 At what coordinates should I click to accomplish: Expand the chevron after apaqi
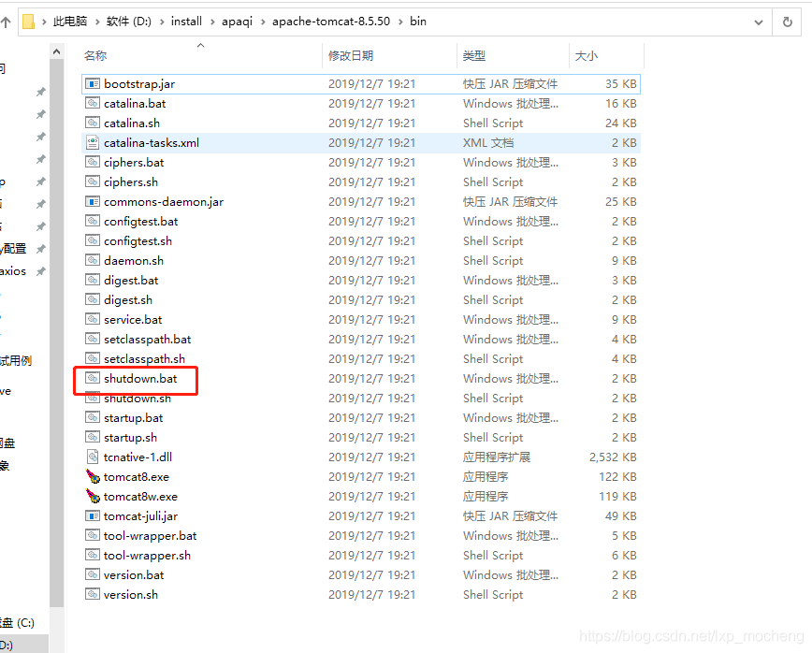tap(263, 22)
